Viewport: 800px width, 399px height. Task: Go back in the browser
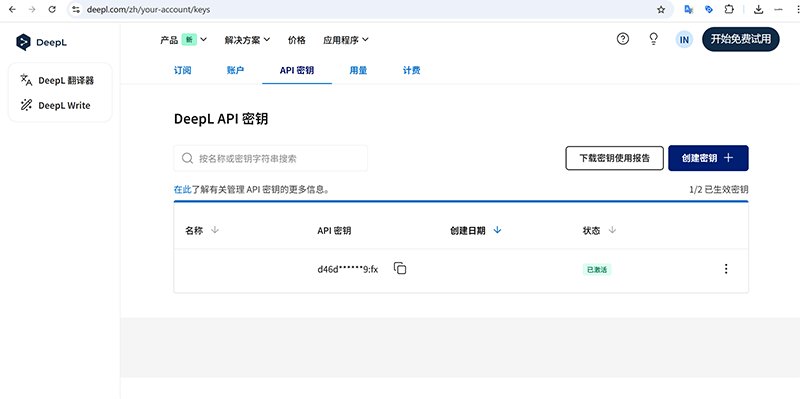coord(12,9)
